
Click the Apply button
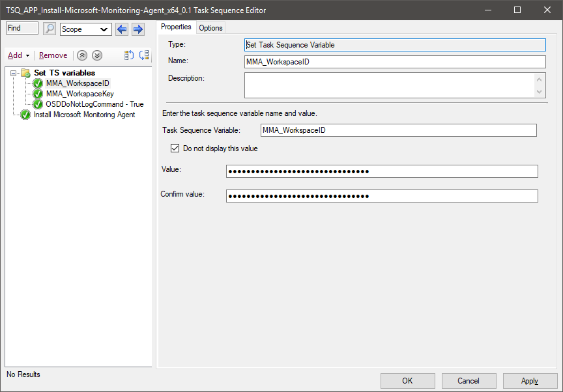530,381
